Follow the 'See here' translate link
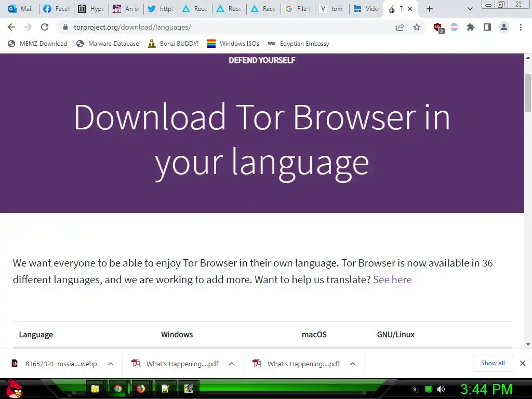 (x=392, y=280)
